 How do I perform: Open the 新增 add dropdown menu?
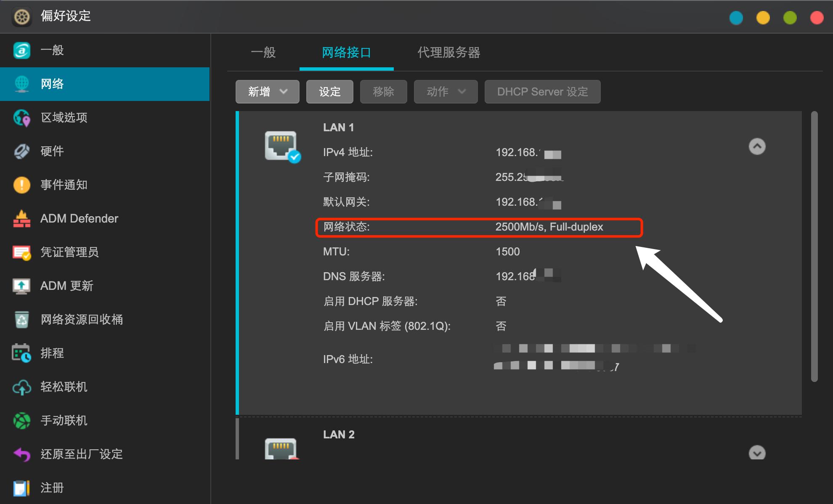[267, 91]
